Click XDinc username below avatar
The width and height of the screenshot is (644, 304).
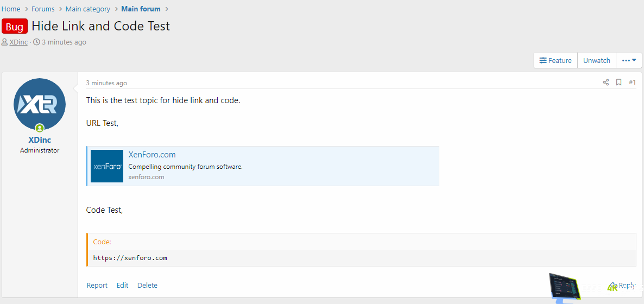(x=40, y=140)
